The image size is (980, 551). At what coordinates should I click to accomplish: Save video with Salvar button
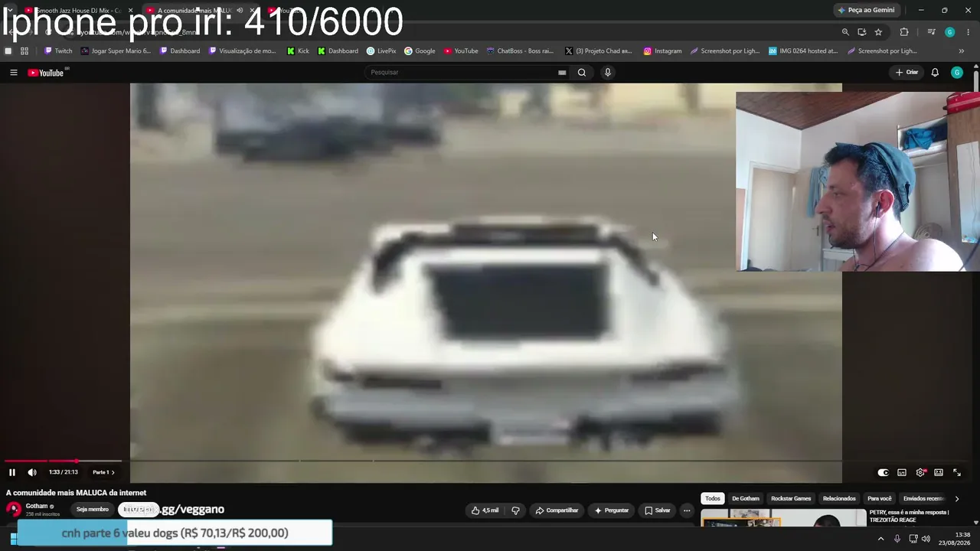[x=658, y=510]
